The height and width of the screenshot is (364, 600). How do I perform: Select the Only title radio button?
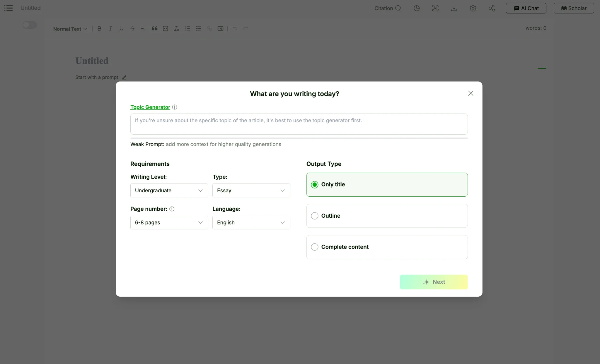(315, 185)
